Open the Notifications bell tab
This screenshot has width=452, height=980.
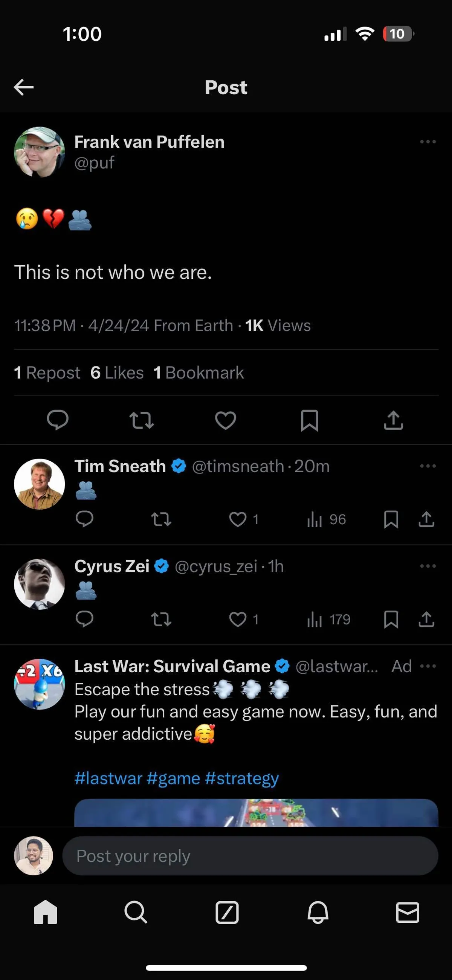coord(318,912)
